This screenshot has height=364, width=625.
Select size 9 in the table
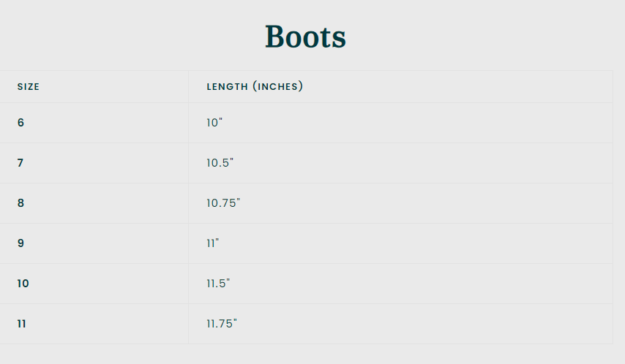[x=20, y=243]
